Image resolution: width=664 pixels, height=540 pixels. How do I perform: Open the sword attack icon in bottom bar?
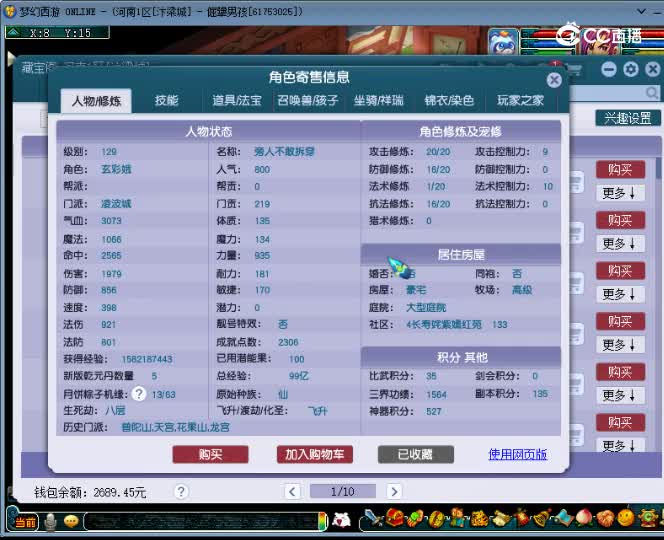(373, 518)
